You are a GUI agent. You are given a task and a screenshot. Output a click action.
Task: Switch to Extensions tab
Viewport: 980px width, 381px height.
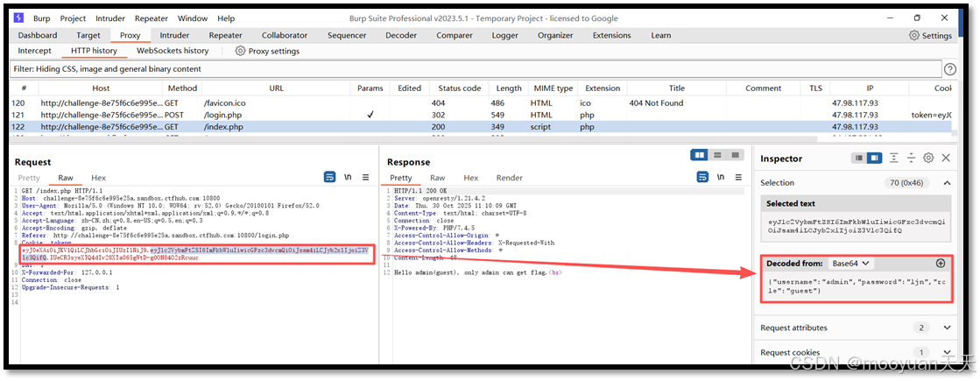tap(612, 36)
